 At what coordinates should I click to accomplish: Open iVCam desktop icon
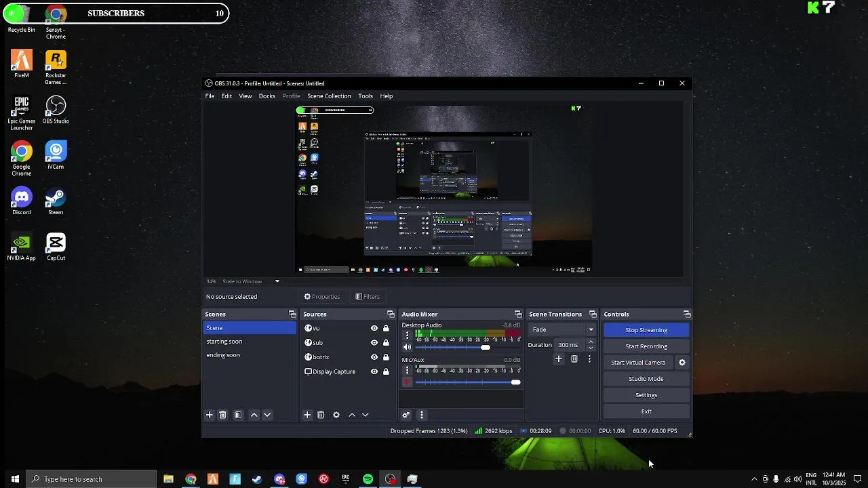[x=56, y=155]
